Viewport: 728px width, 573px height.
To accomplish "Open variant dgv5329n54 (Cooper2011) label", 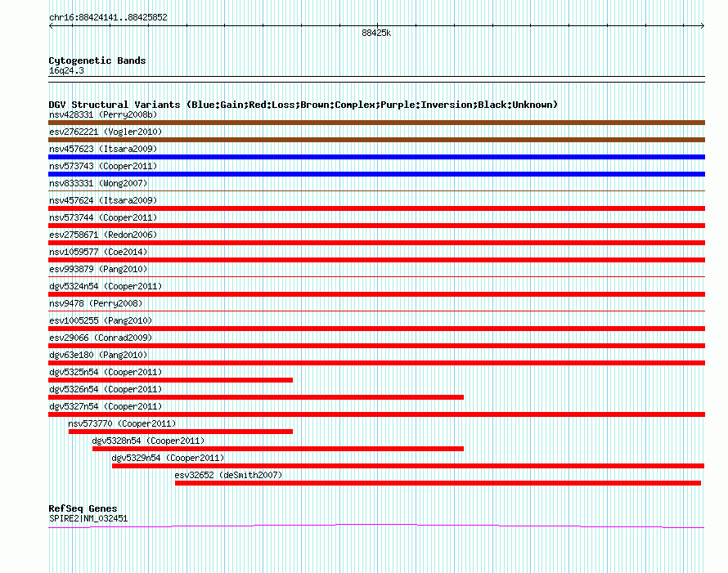I will pyautogui.click(x=168, y=458).
